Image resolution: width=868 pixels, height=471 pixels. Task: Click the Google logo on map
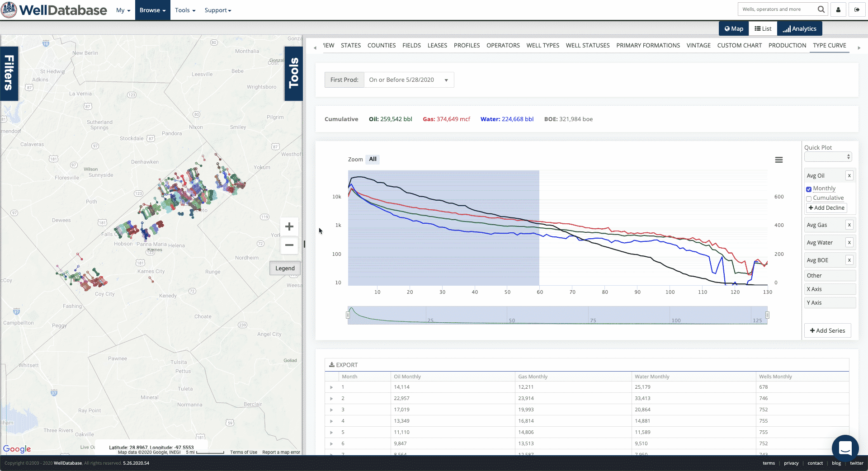(17, 449)
